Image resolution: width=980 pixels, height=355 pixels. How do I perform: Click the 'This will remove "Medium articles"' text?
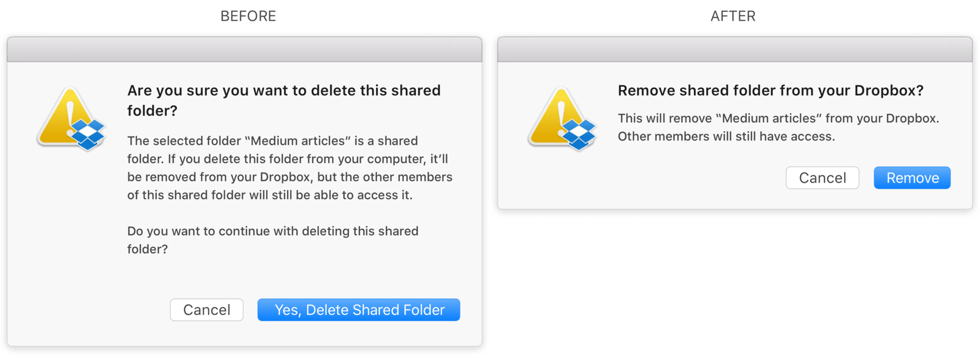tap(779, 118)
